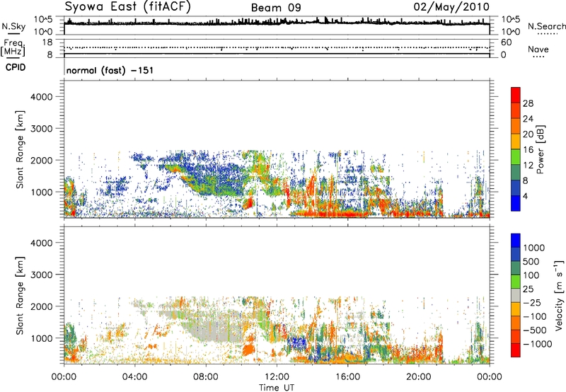Click the '28' power colorbar tick label
This screenshot has height=392, width=566.
tap(528, 103)
